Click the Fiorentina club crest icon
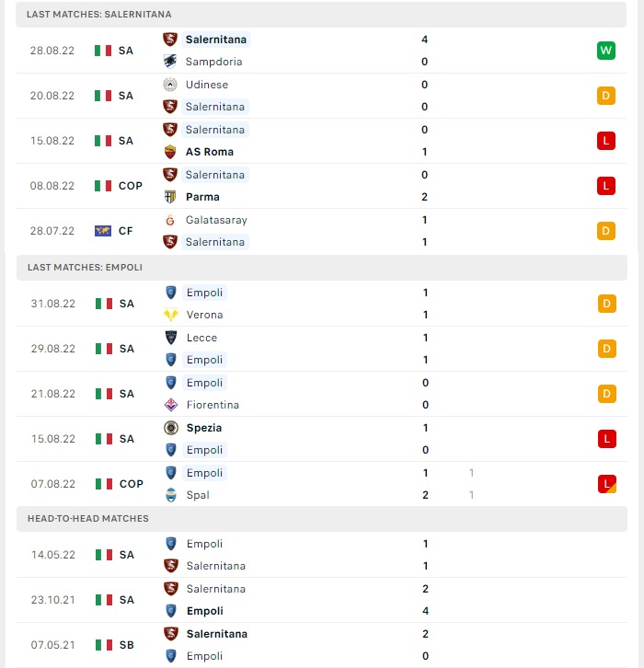Screen dimensions: 644x668 point(171,405)
